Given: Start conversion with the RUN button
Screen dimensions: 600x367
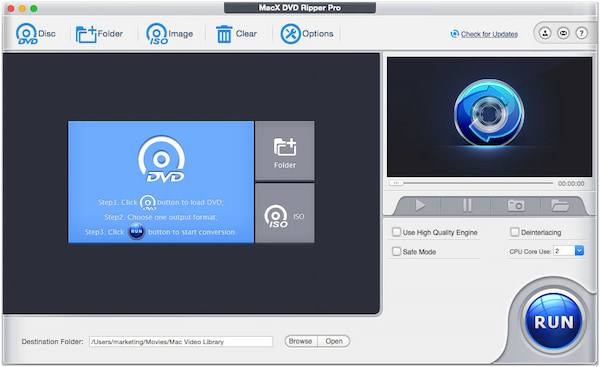Looking at the screenshot, I should pos(553,321).
